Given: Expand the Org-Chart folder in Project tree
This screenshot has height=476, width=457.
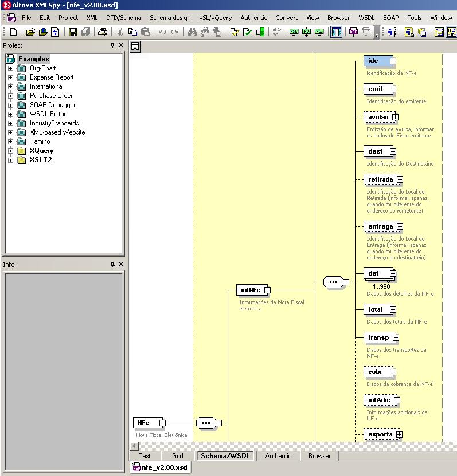Looking at the screenshot, I should (x=10, y=68).
